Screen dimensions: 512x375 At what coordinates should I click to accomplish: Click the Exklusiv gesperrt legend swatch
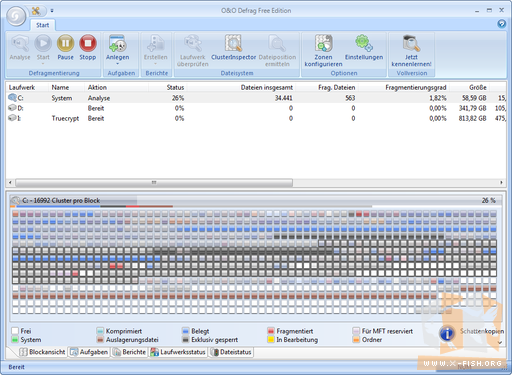click(x=186, y=339)
